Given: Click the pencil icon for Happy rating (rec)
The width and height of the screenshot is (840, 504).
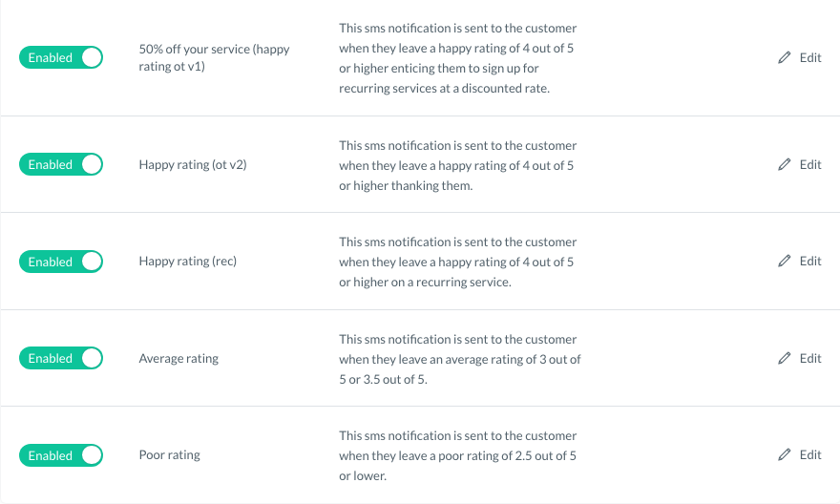Looking at the screenshot, I should [785, 261].
